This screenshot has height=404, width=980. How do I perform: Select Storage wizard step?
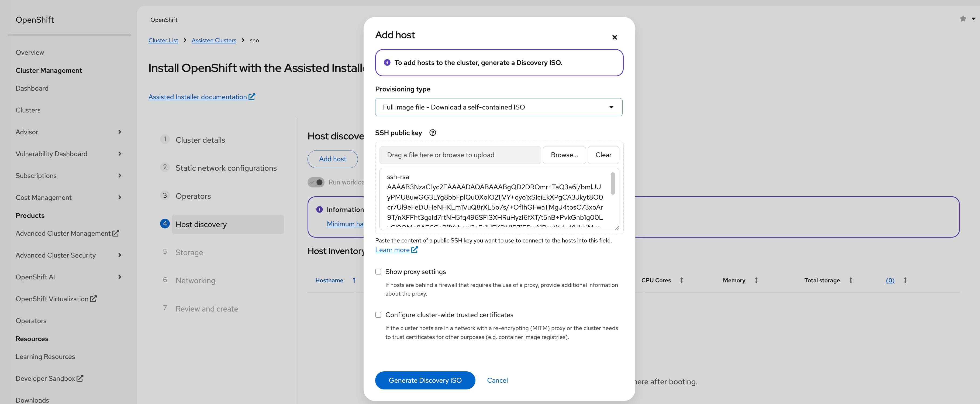pos(189,252)
